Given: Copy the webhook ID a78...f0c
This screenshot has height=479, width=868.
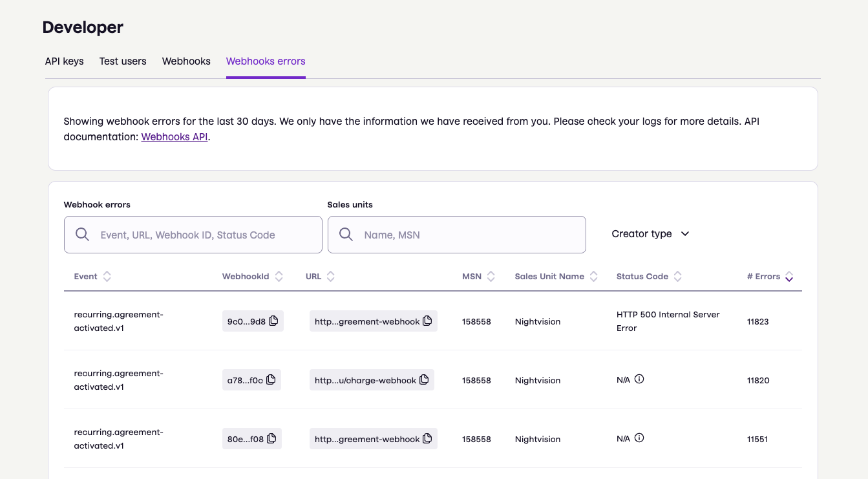Looking at the screenshot, I should tap(271, 379).
